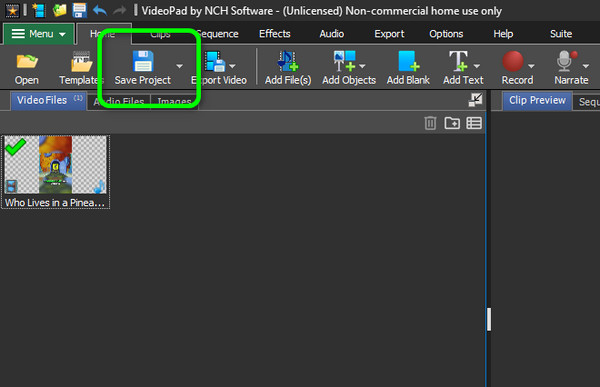600x387 pixels.
Task: Click the film strip icon on clip thumbnail
Action: point(12,186)
